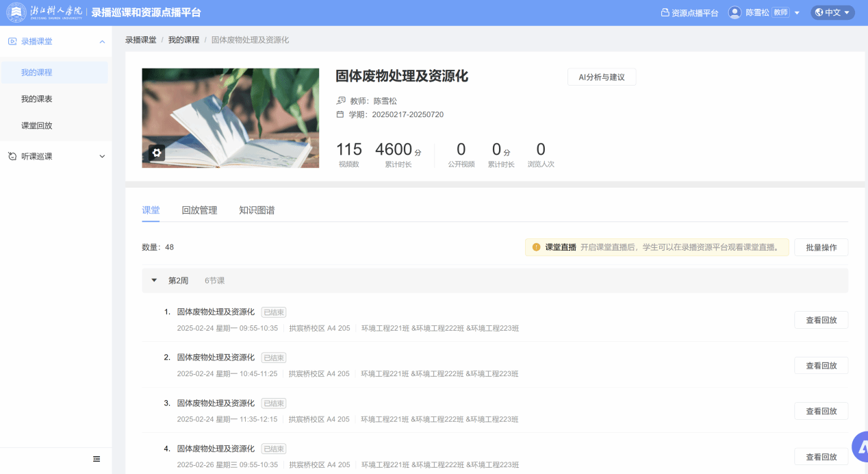Click the gear icon on course cover
The height and width of the screenshot is (474, 868).
coord(157,153)
